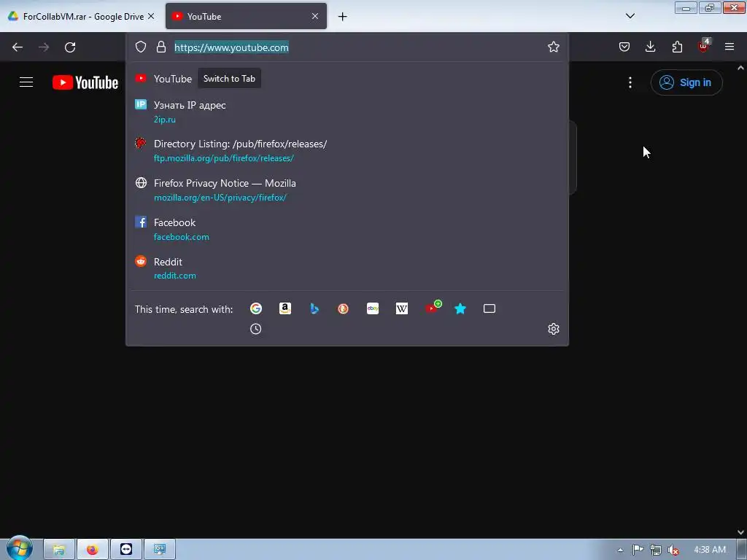This screenshot has width=747, height=560.
Task: Search this time with Google
Action: point(256,308)
